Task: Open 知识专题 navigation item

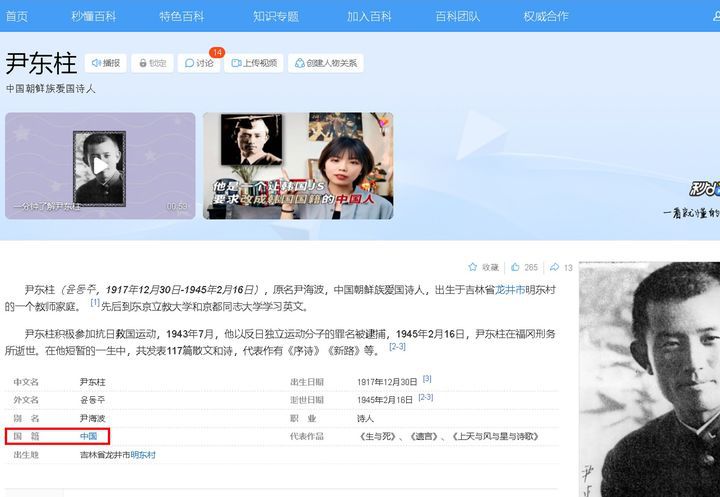Action: point(275,16)
